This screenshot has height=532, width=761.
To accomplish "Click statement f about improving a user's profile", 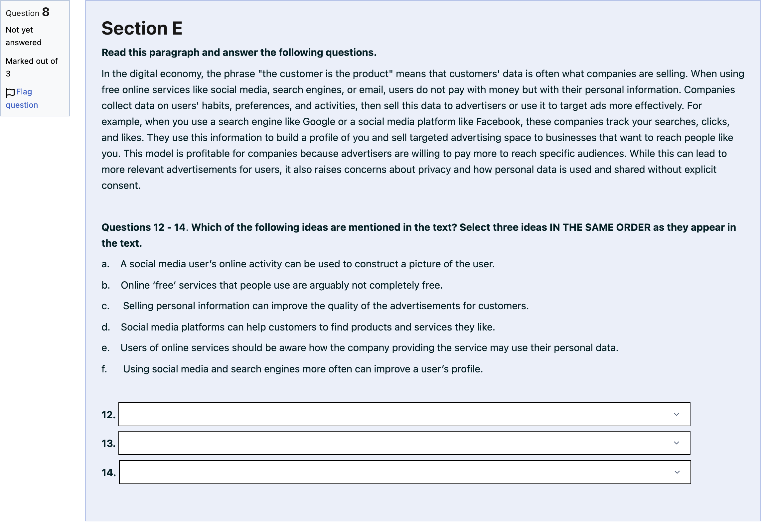I will click(x=292, y=369).
